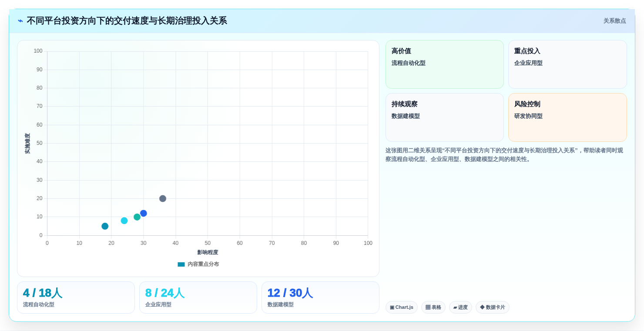Screen dimensions: 644x331
Task: Click the Chart.js tag chip
Action: 401,307
